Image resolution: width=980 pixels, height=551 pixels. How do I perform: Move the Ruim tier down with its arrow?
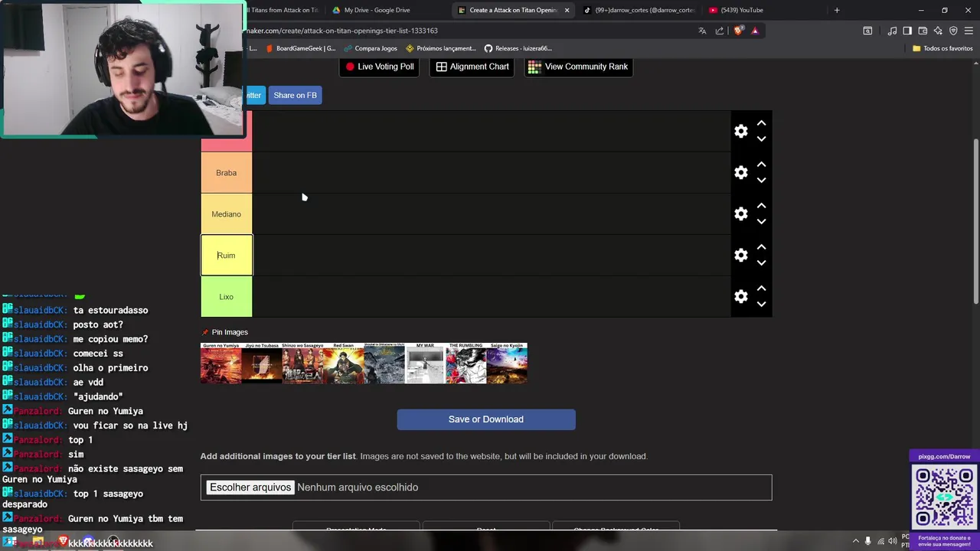click(761, 263)
